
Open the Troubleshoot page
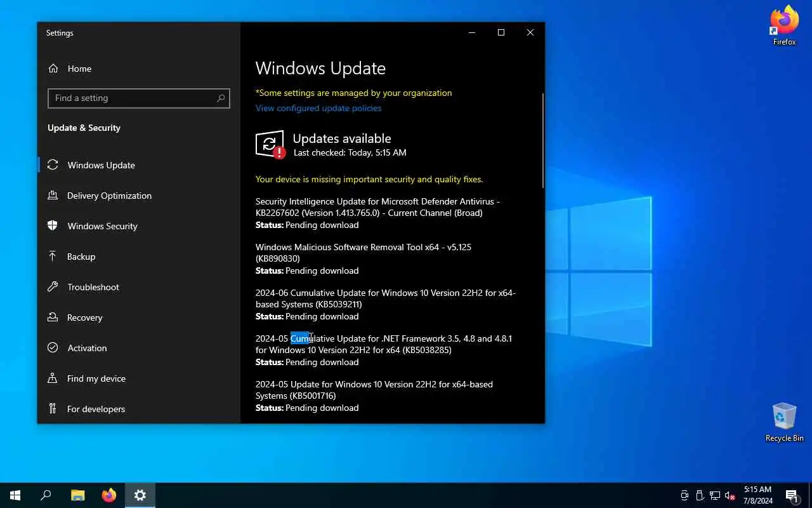(138, 287)
